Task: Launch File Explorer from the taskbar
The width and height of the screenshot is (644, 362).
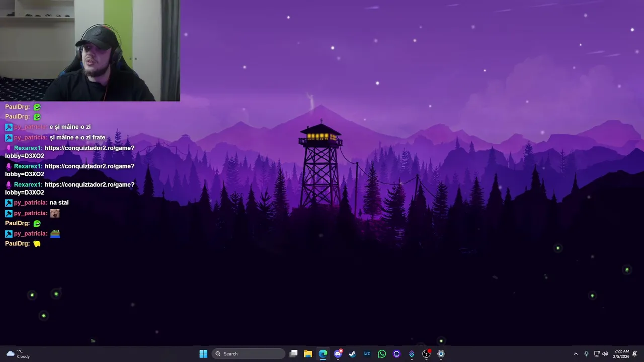Action: (308, 354)
